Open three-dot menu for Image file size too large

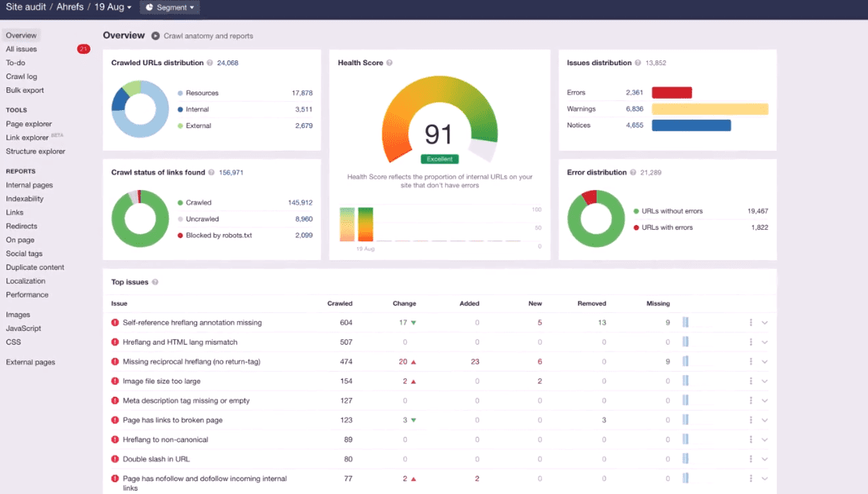(x=751, y=381)
